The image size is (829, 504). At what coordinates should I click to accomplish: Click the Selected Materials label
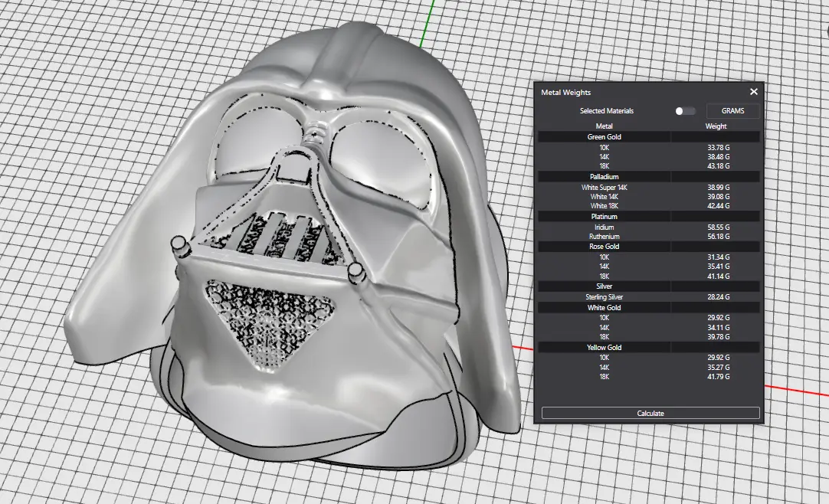pyautogui.click(x=606, y=111)
